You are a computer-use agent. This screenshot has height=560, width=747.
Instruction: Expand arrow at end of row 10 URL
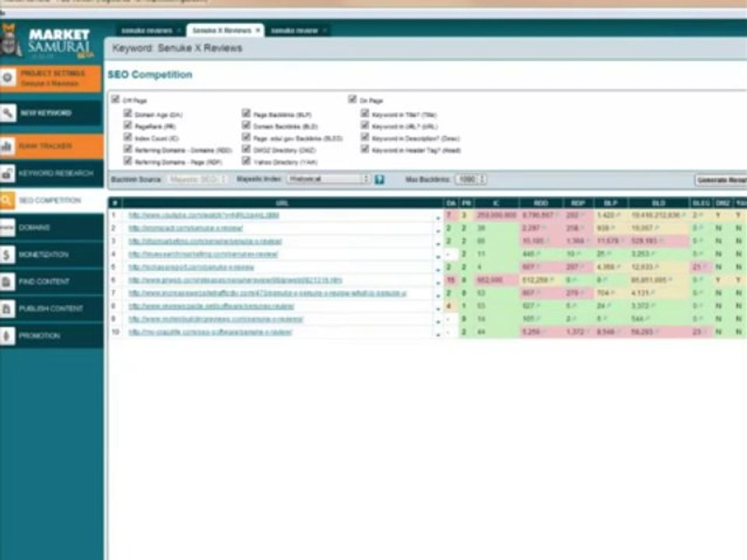[x=438, y=334]
